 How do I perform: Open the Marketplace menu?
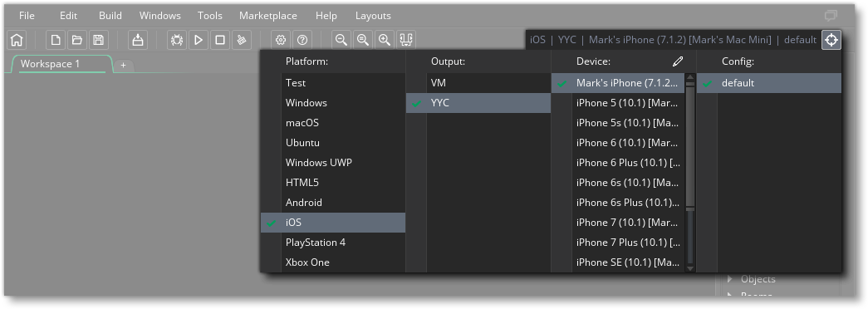tap(268, 16)
